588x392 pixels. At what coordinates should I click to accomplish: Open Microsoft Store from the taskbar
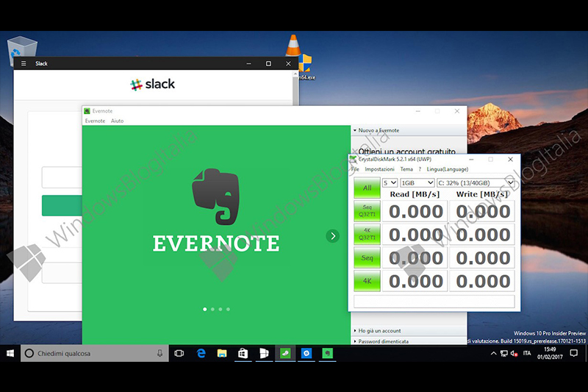click(243, 354)
